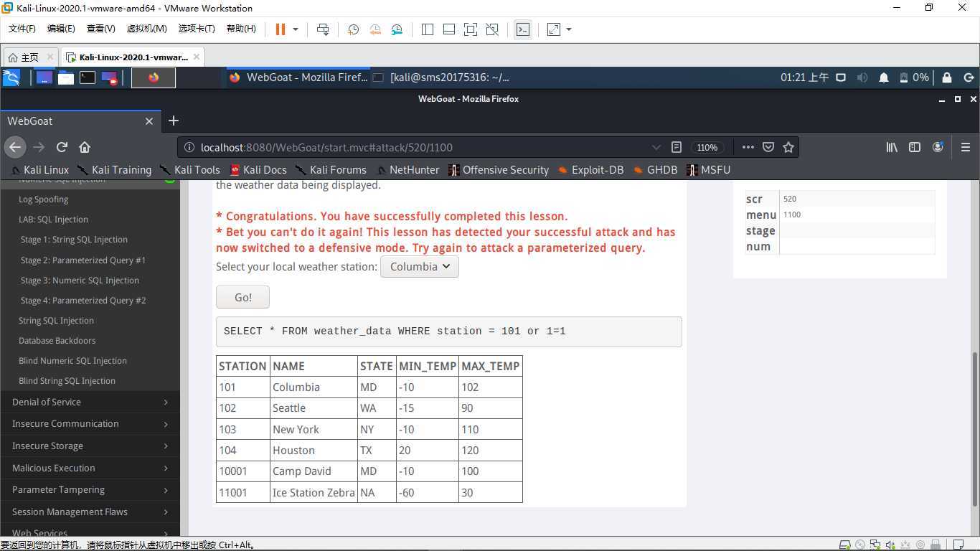The image size is (980, 551).
Task: Revert the VM to its snapshot
Action: pos(375,29)
